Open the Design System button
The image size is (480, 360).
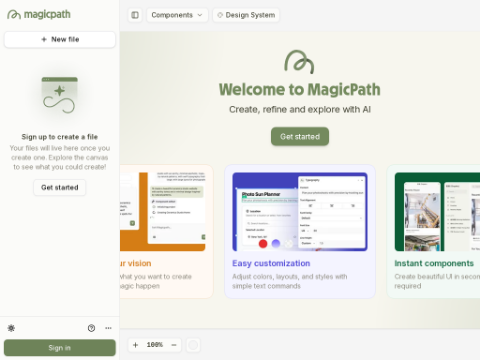coord(246,15)
